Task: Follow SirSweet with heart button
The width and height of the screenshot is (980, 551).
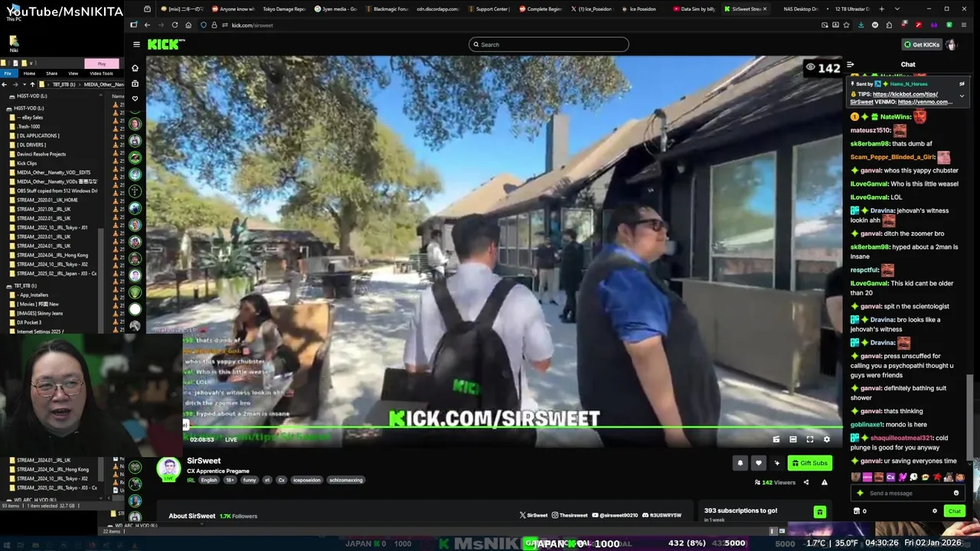Action: pos(758,463)
